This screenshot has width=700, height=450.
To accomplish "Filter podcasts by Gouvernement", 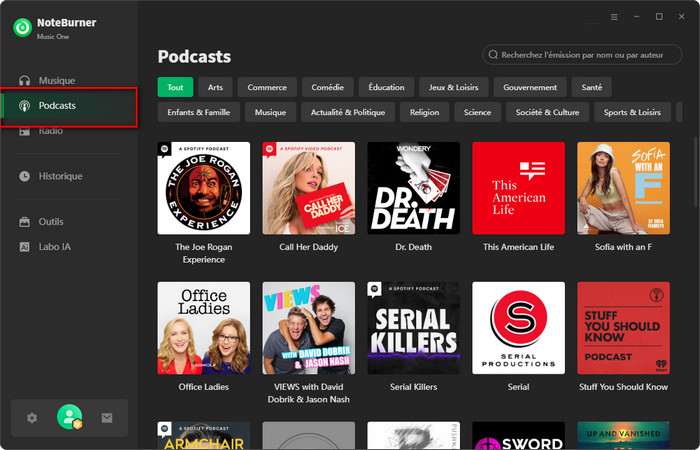I will (530, 87).
